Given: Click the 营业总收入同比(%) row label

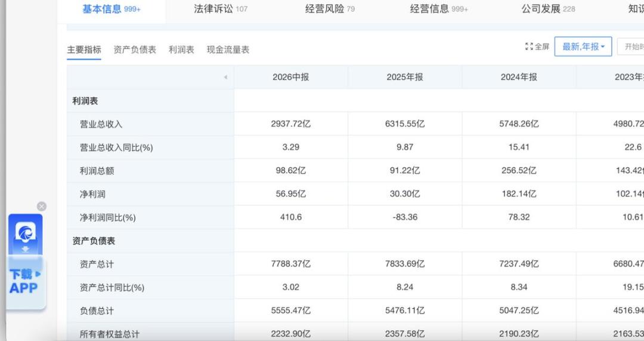Looking at the screenshot, I should pyautogui.click(x=116, y=147).
